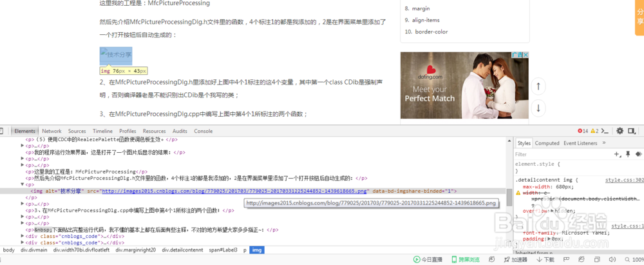The height and width of the screenshot is (265, 644).
Task: Click the dating.com advertisement image
Action: (x=464, y=85)
